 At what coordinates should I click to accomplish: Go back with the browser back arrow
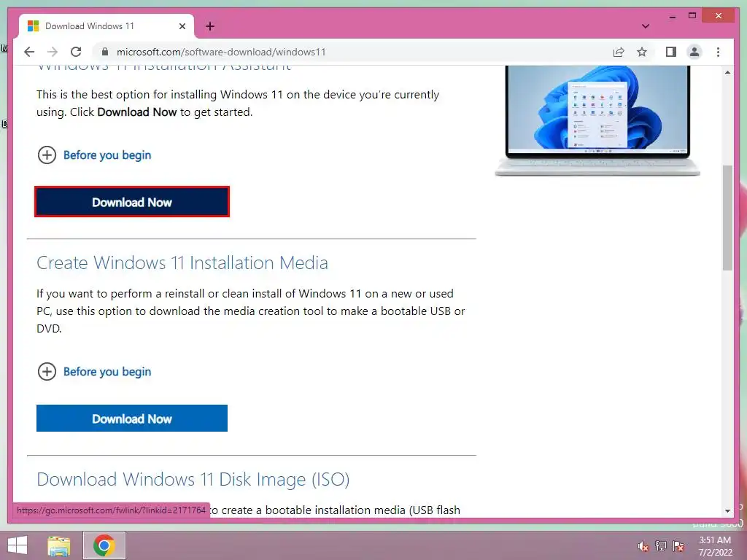(29, 52)
